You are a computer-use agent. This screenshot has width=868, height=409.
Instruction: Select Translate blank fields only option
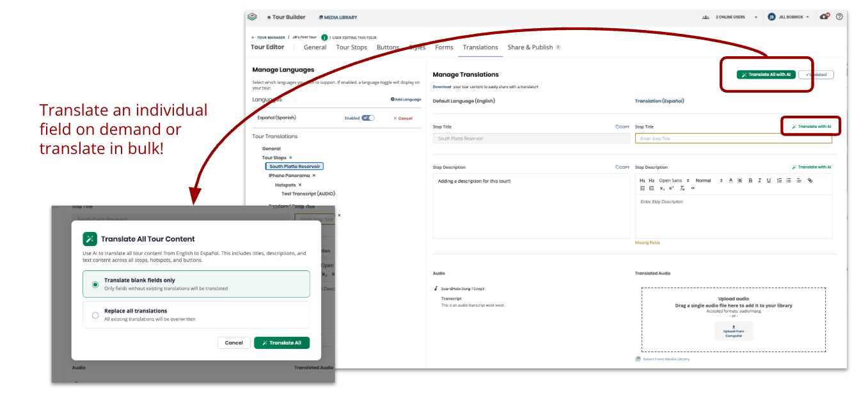(95, 284)
